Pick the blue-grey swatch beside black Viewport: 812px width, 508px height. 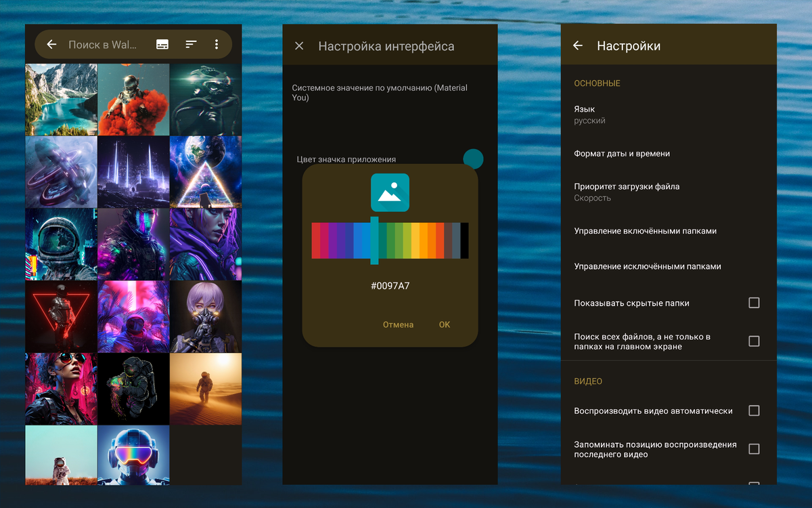point(456,240)
